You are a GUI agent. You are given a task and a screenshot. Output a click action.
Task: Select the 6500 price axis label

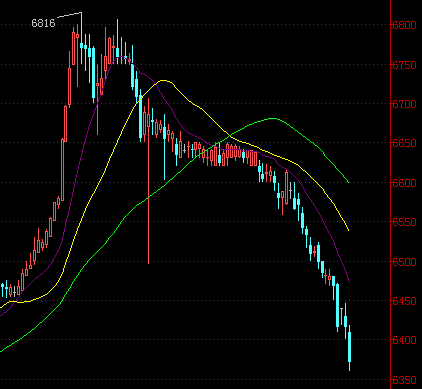(x=404, y=262)
